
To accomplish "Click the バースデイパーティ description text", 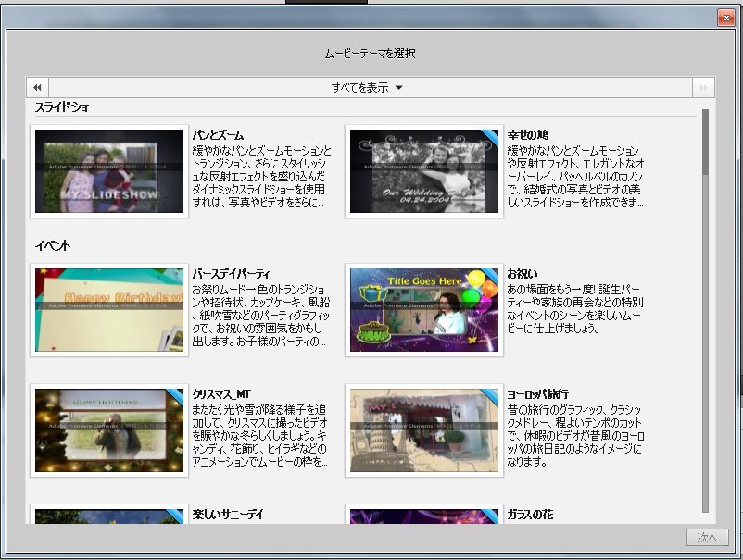I will point(260,316).
